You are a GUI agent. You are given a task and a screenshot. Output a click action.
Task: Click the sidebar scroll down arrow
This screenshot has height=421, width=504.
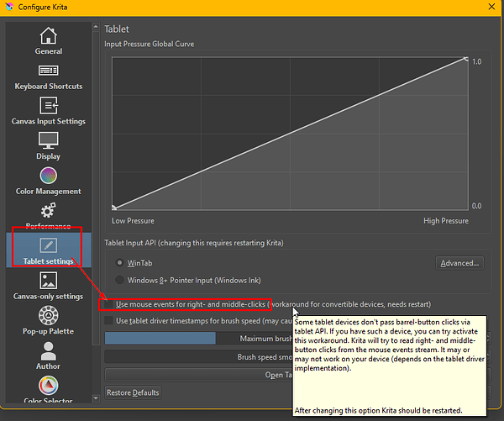[96, 398]
